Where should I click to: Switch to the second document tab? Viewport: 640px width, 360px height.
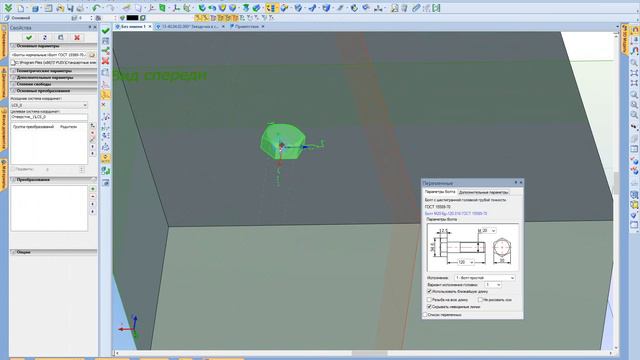click(190, 26)
